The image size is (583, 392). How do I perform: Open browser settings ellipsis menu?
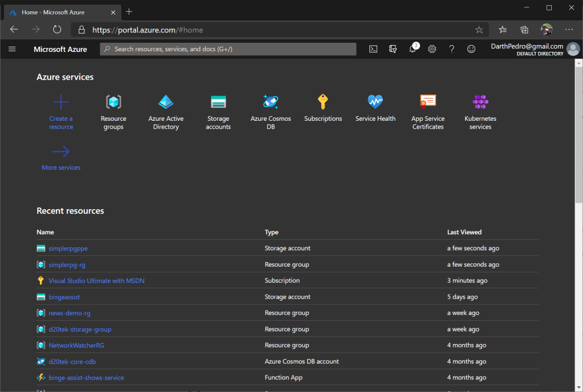569,30
